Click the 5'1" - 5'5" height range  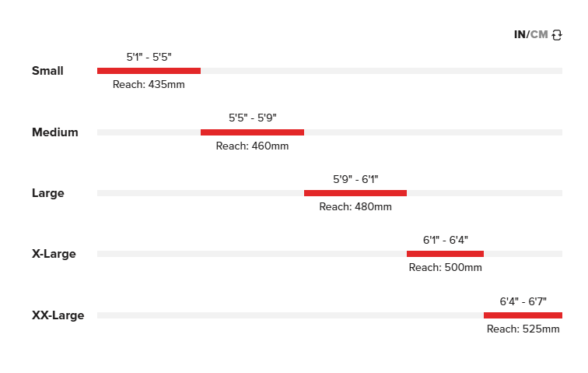(x=149, y=57)
